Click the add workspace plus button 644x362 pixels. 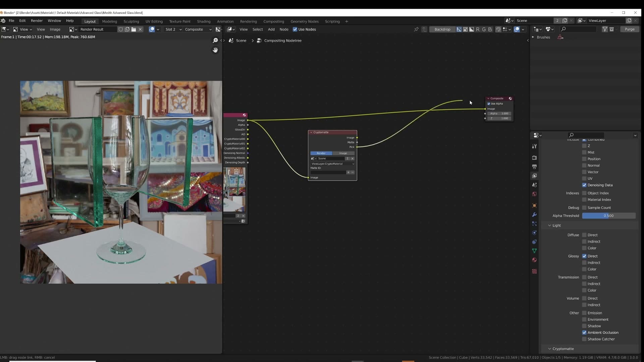tap(346, 21)
